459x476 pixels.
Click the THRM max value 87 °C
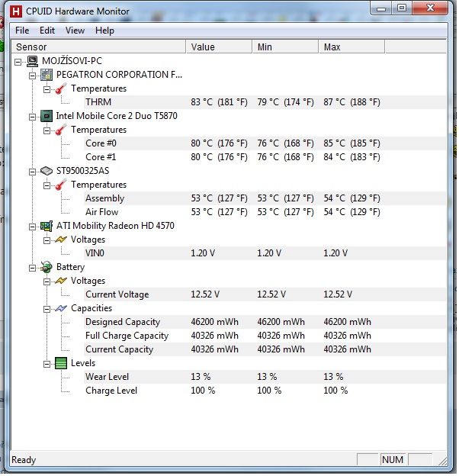click(351, 102)
